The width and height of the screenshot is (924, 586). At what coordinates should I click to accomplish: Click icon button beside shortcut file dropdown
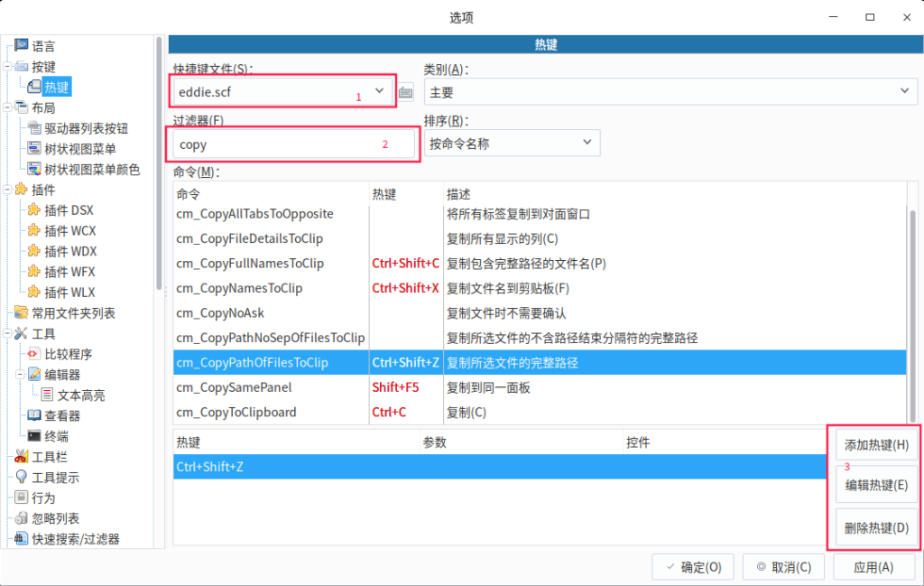(406, 92)
